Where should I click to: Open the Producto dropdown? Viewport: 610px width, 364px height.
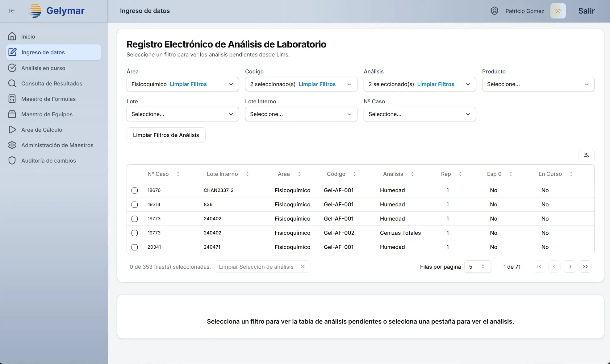pos(538,84)
